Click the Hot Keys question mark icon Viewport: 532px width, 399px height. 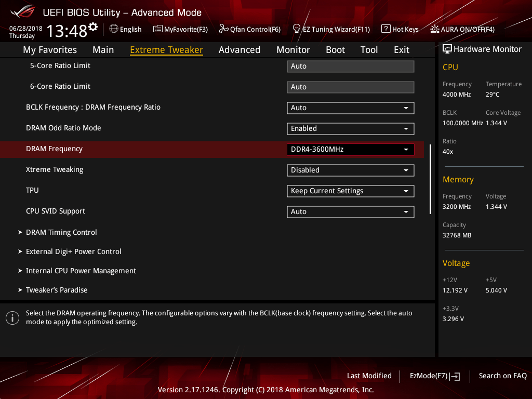386,29
